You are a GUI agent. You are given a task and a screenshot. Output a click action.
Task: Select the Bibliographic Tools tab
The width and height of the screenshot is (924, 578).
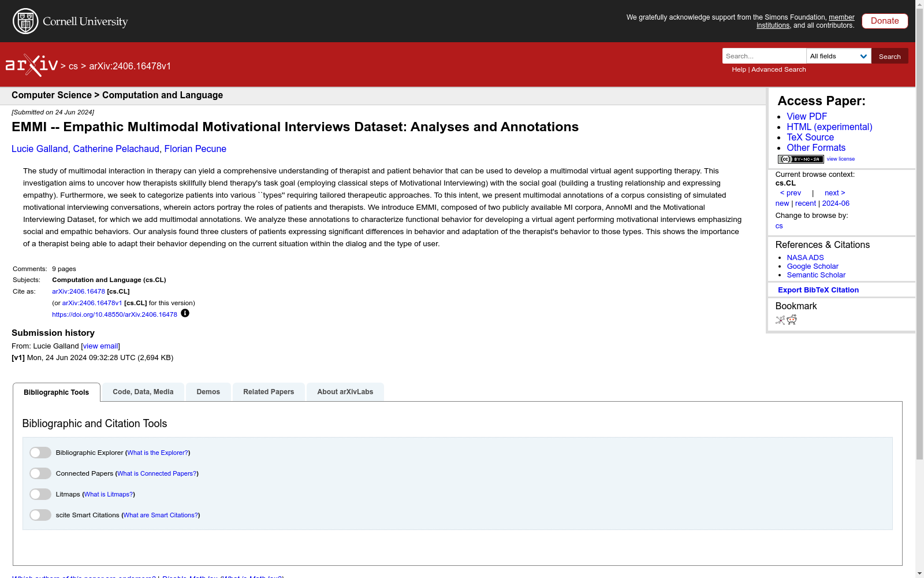(x=57, y=392)
